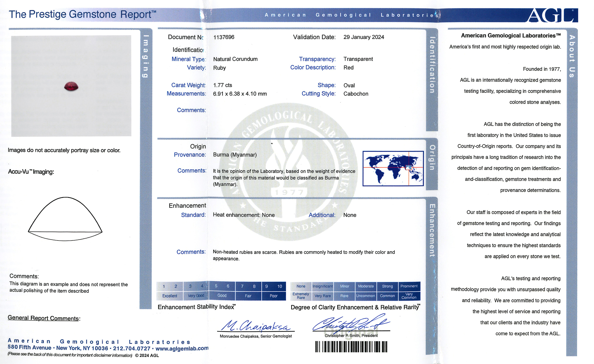Click the Prominent clarity enhancement cell

tap(409, 286)
